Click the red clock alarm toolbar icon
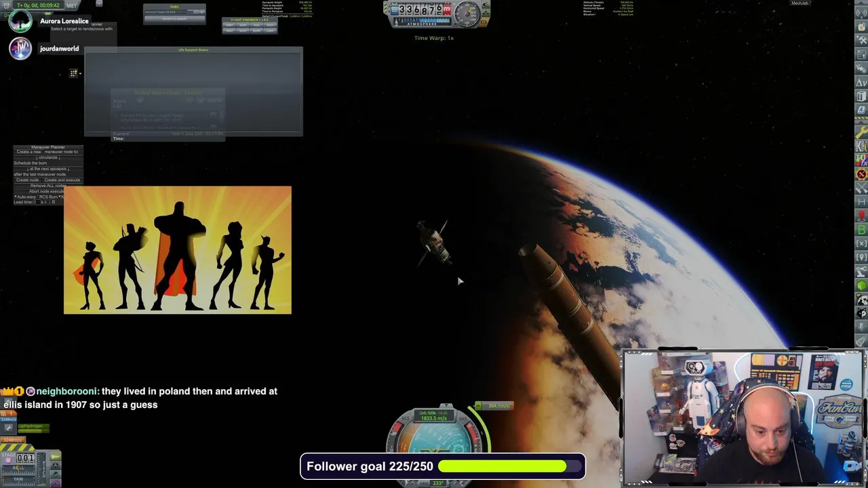Screen dimensions: 868x488 pos(862,174)
